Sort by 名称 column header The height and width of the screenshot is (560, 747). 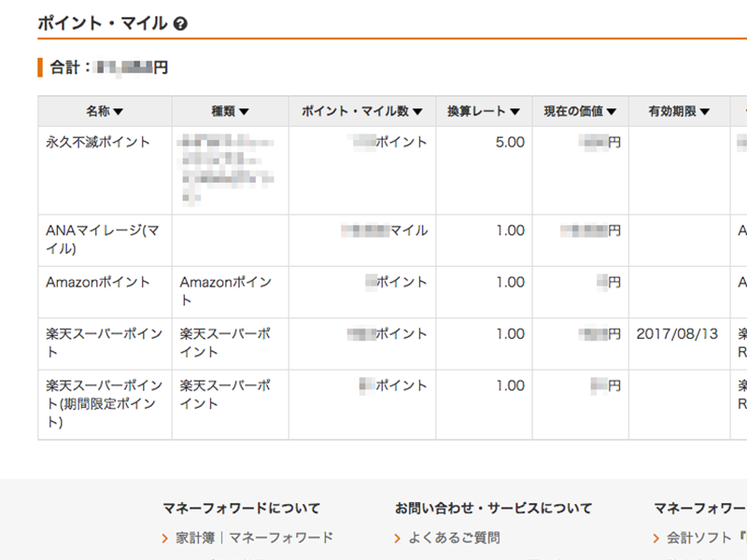(x=105, y=111)
